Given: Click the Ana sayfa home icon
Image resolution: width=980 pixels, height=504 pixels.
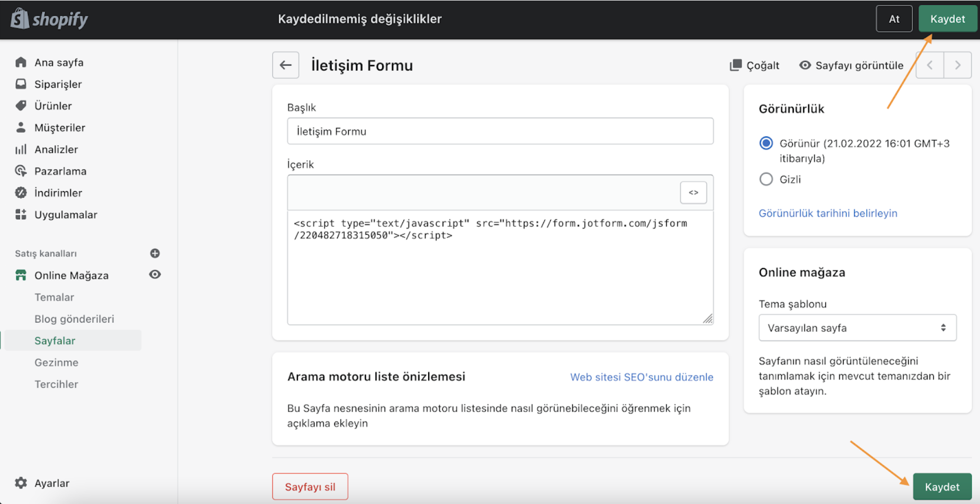Looking at the screenshot, I should pyautogui.click(x=21, y=62).
